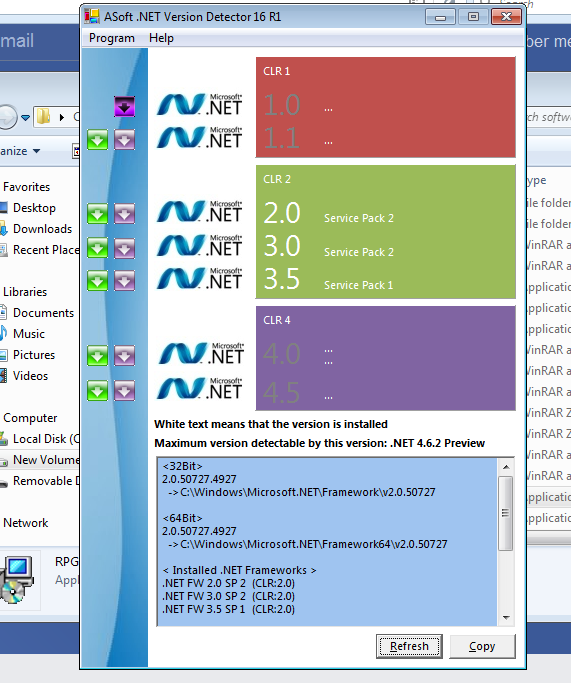
Task: Click the Microsoft .NET logo beside 1.0
Action: (199, 105)
